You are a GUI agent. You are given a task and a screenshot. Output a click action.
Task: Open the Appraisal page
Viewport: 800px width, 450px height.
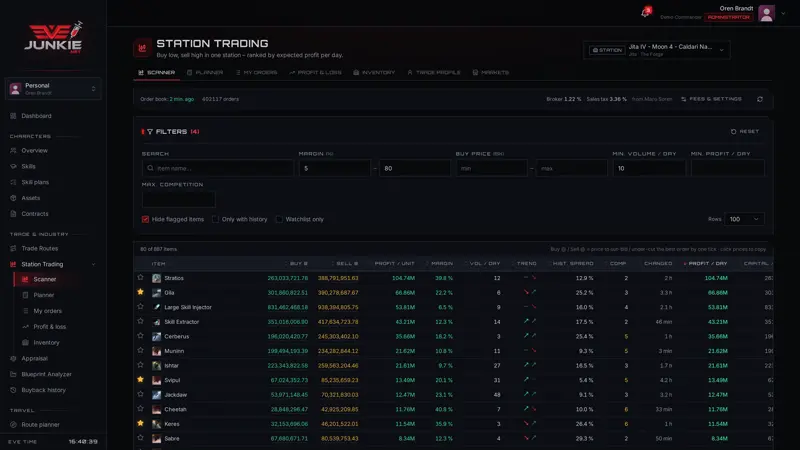click(x=34, y=359)
